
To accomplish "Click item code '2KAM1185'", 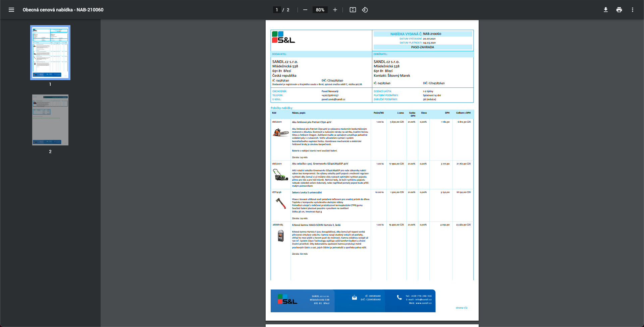I will (x=278, y=225).
